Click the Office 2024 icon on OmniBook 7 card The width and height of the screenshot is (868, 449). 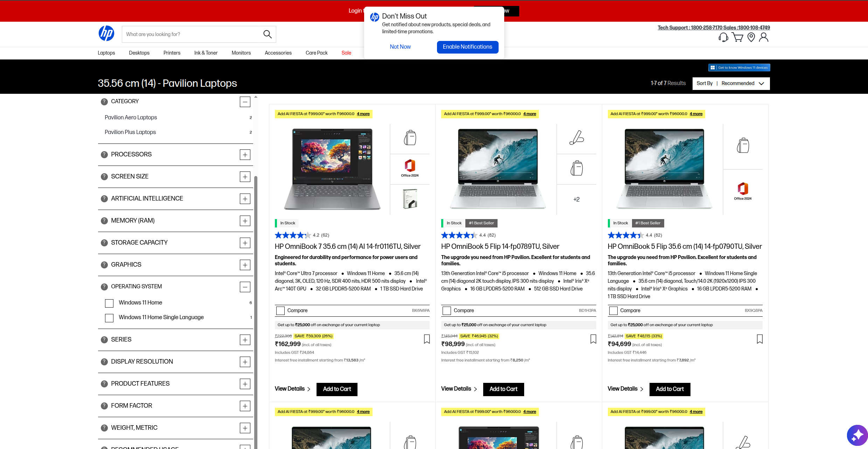tap(410, 168)
